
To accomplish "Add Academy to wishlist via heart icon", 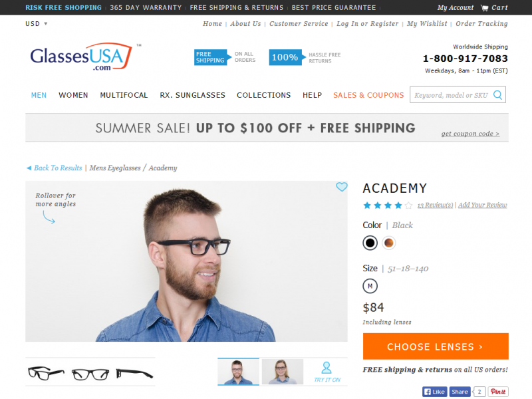I will click(342, 187).
